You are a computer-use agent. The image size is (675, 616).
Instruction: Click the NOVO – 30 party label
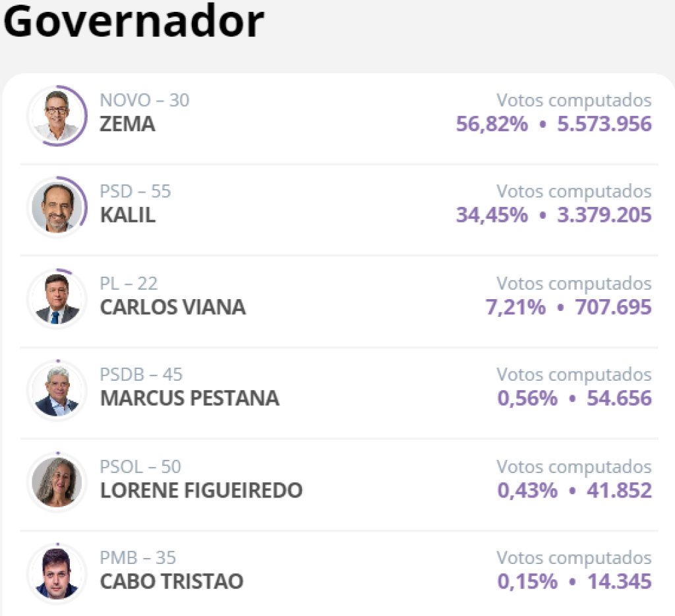(144, 100)
